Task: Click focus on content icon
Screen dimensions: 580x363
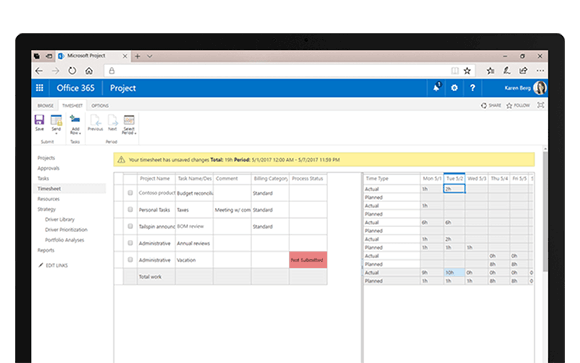Action: 540,105
